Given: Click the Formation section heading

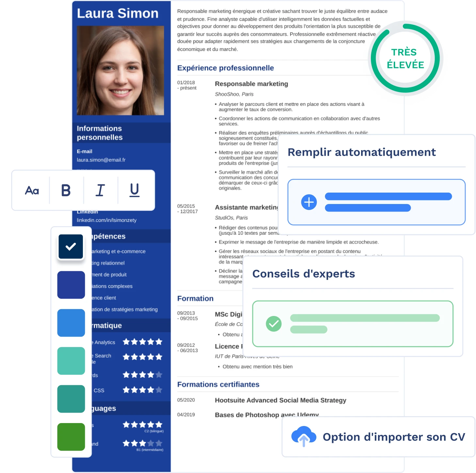Looking at the screenshot, I should 195,298.
